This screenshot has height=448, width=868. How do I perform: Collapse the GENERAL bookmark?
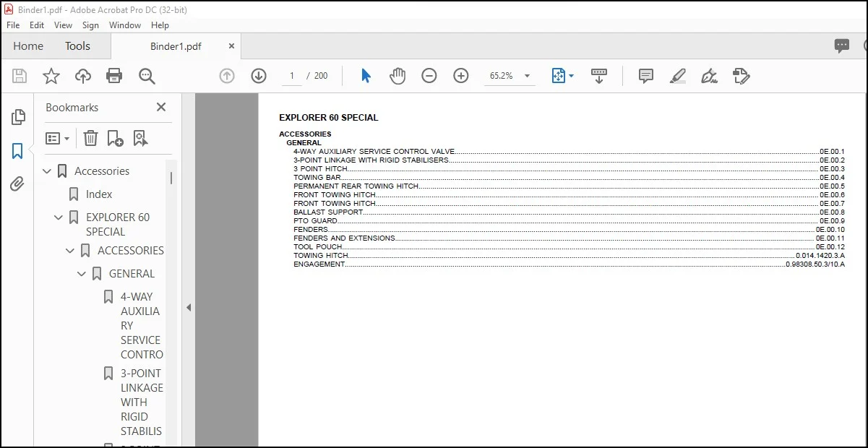pos(82,274)
